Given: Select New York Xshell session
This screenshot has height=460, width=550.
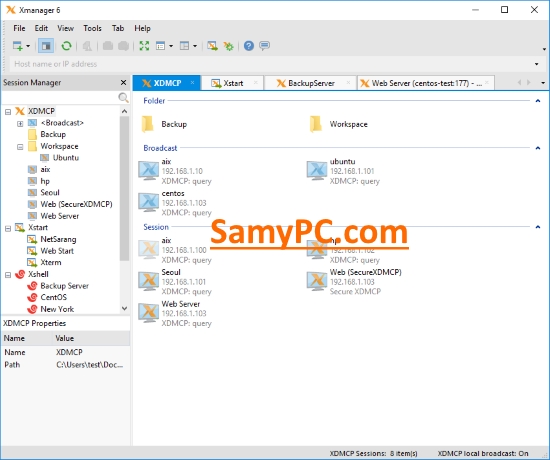Looking at the screenshot, I should click(51, 309).
